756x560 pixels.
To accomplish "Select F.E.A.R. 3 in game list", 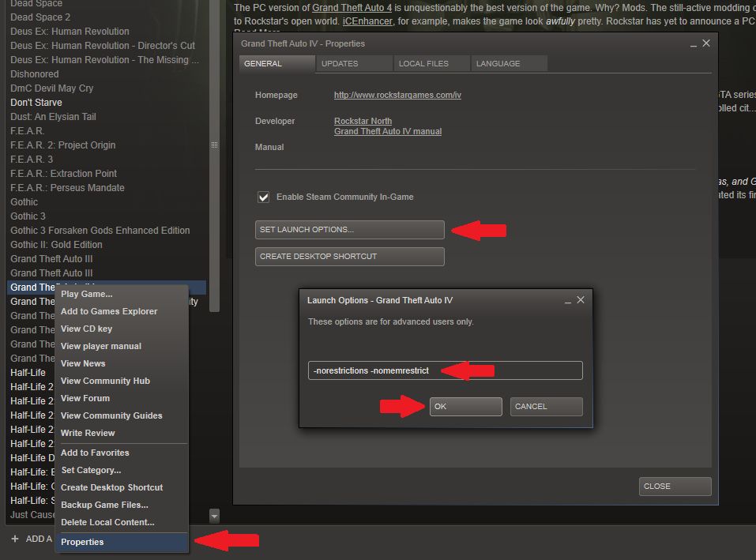I will point(32,160).
